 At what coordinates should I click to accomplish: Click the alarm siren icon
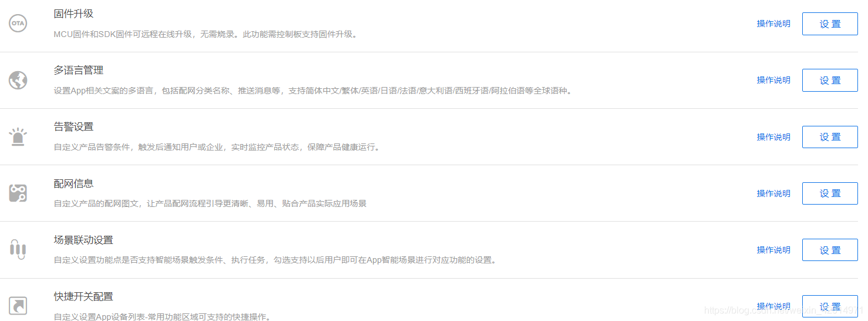click(18, 137)
